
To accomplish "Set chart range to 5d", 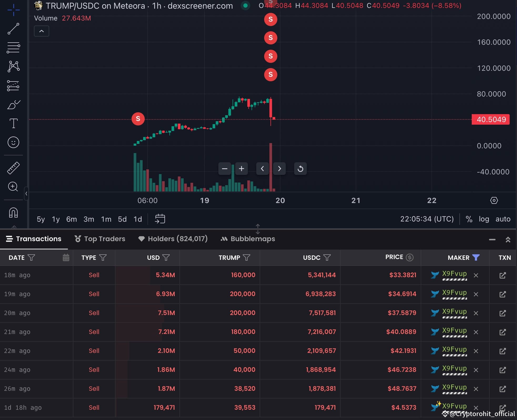I will click(x=122, y=219).
